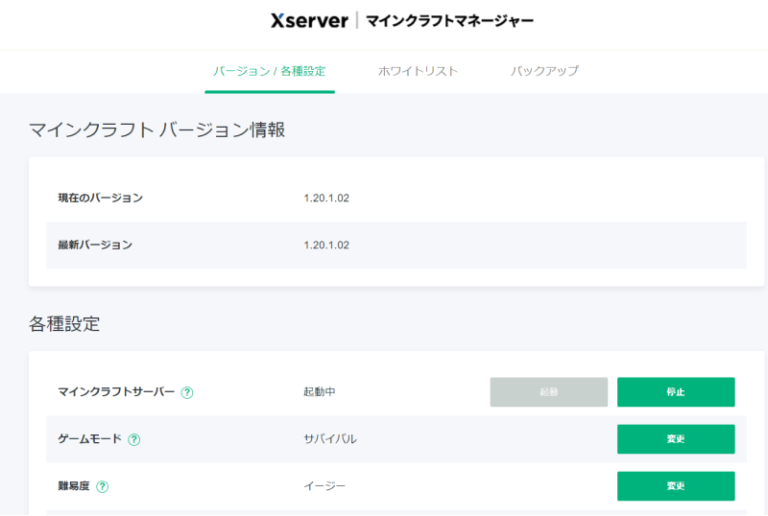Image resolution: width=768 pixels, height=516 pixels.
Task: Click the Xserver logo
Action: click(x=309, y=20)
